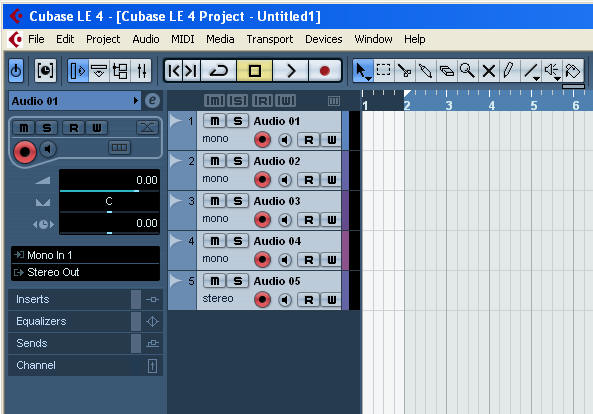Open Line tool options dropdown arrow
Viewport: 593px width, 414px height.
(536, 78)
